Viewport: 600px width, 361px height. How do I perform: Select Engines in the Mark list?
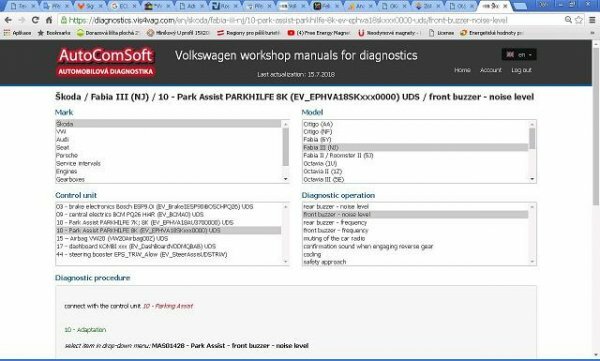pyautogui.click(x=168, y=172)
